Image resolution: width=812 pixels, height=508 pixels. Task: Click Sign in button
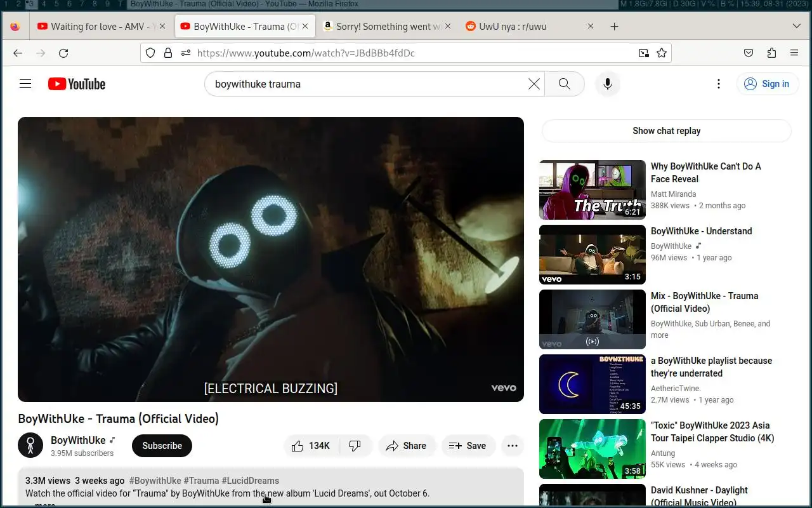coord(768,84)
